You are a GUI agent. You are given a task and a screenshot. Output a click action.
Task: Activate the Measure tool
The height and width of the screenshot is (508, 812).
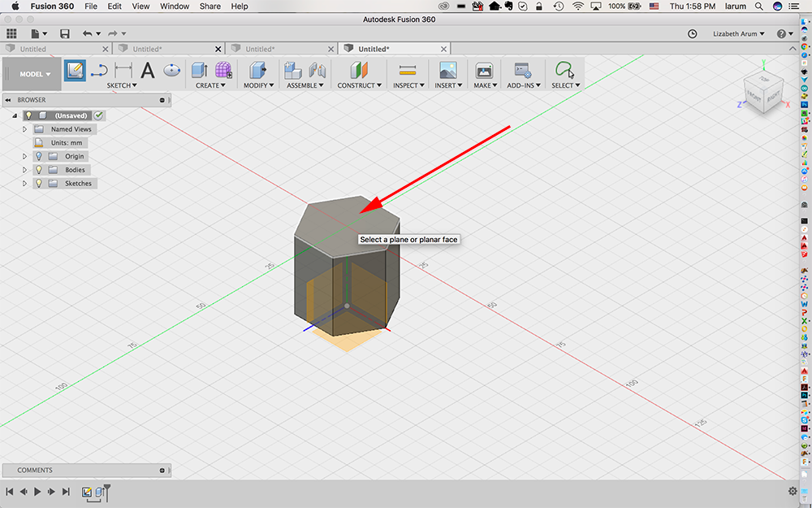click(408, 70)
